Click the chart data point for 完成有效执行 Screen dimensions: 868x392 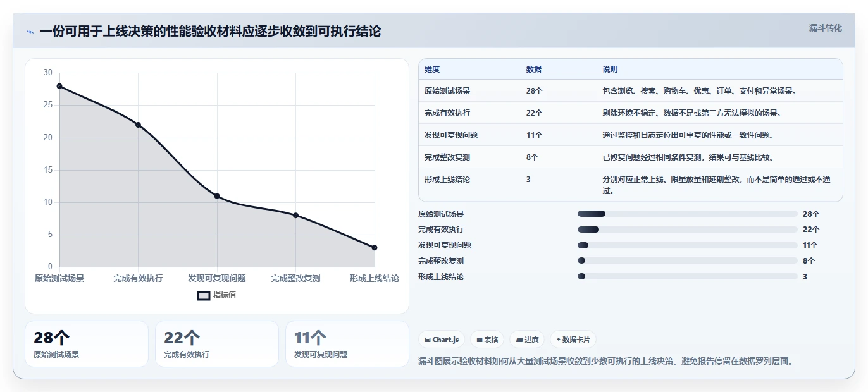(138, 125)
